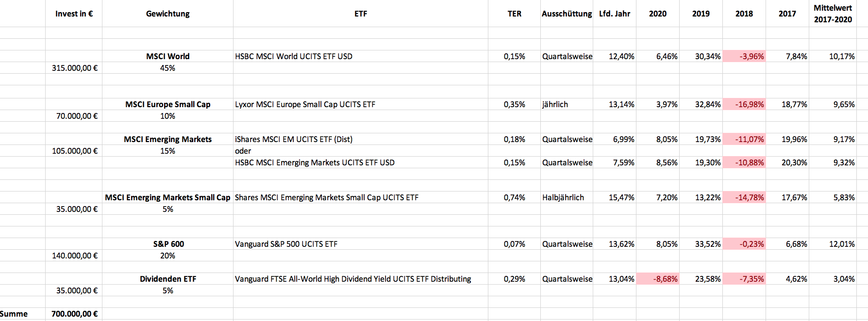Select the 700.000,00 € total cell
The height and width of the screenshot is (321, 868).
[75, 314]
